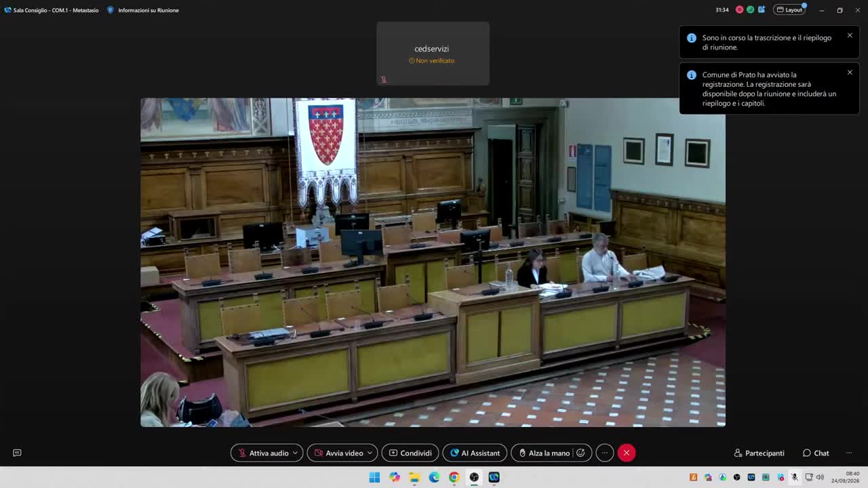
Task: Click the Non verificato label
Action: click(431, 61)
